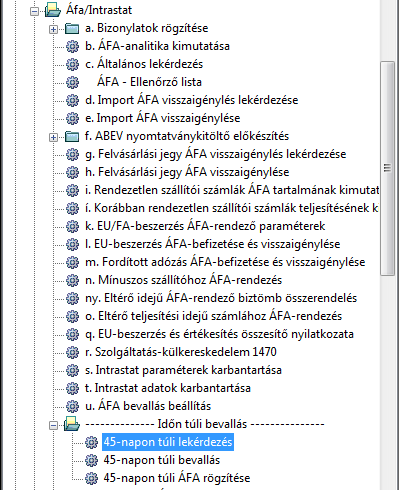
Task: Select r. Szolgáltatás-külkereskedelem 1470
Action: 181,352
